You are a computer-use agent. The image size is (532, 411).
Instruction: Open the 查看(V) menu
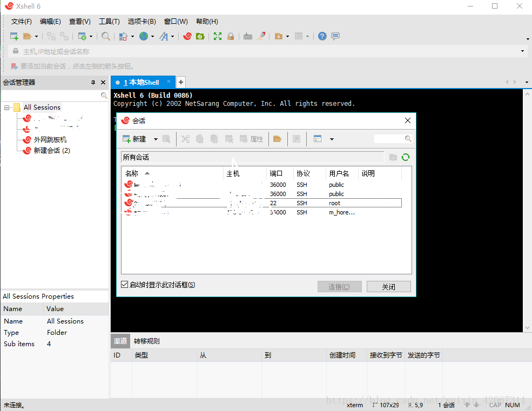tap(80, 22)
